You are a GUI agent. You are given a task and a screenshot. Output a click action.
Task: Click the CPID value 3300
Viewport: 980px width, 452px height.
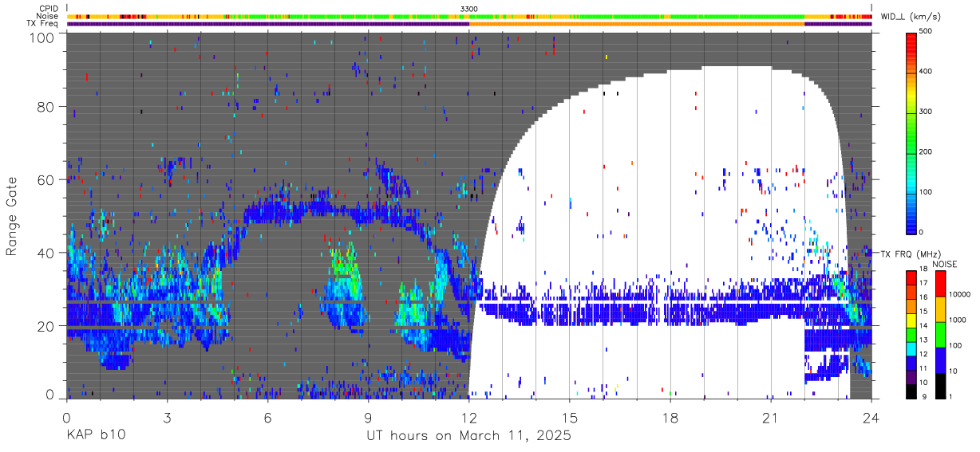tap(469, 9)
